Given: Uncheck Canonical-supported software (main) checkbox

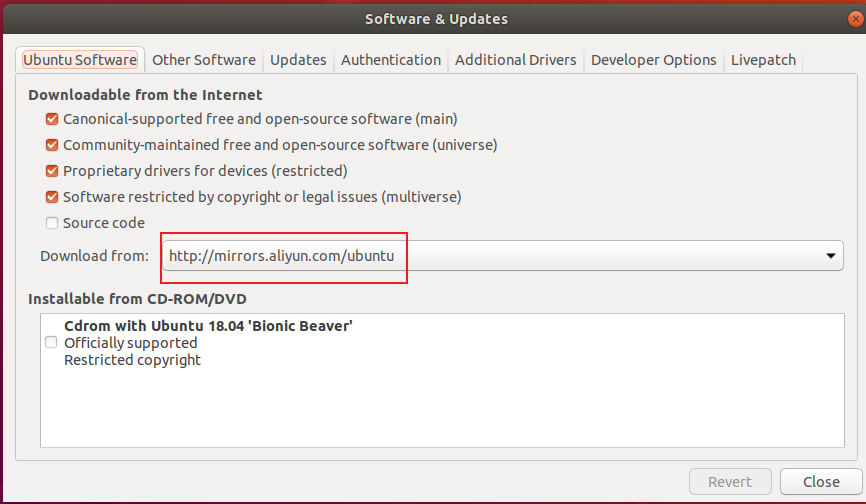Looking at the screenshot, I should (52, 119).
